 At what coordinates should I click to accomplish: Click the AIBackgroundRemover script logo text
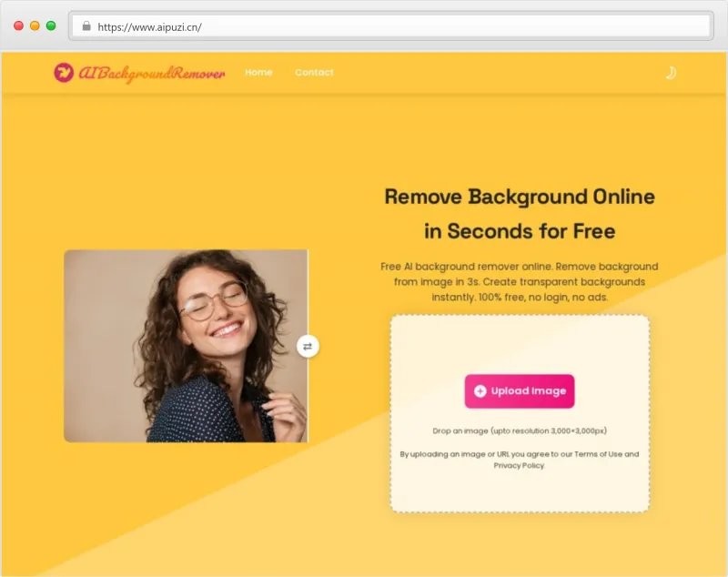pos(152,74)
